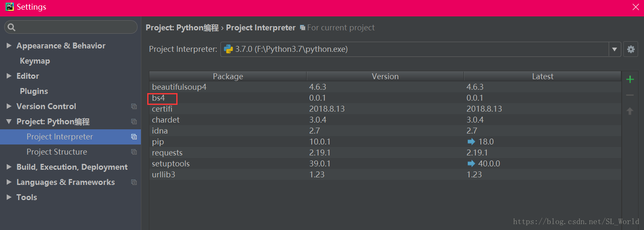
Task: Expand Build, Execution, Deployment arrow
Action: click(x=9, y=167)
